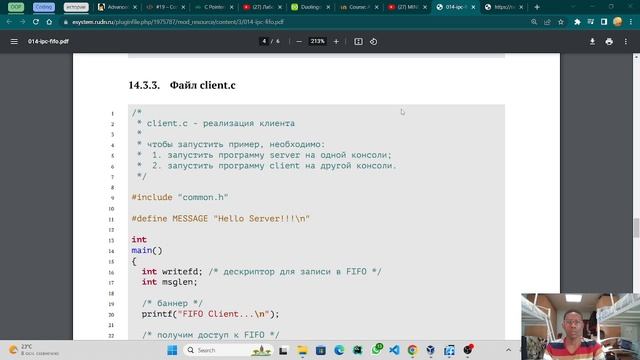
Task: Click the taskbar Search box
Action: pyautogui.click(x=228, y=350)
